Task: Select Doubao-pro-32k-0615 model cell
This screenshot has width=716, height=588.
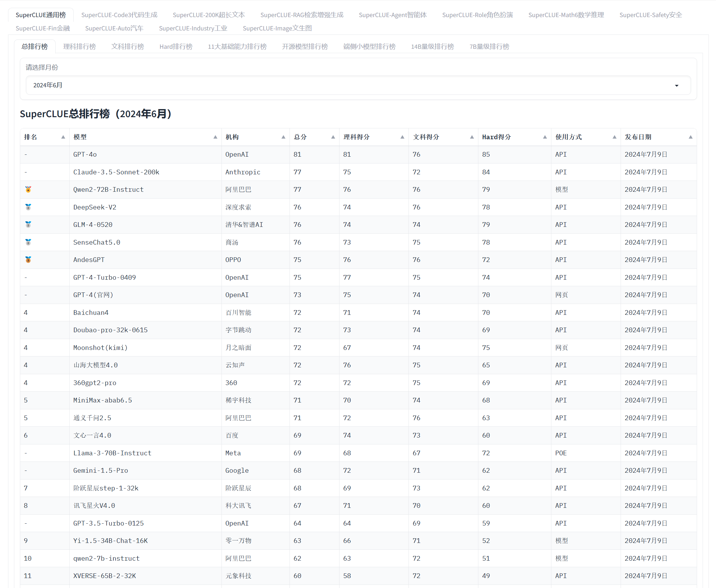Action: 145,330
